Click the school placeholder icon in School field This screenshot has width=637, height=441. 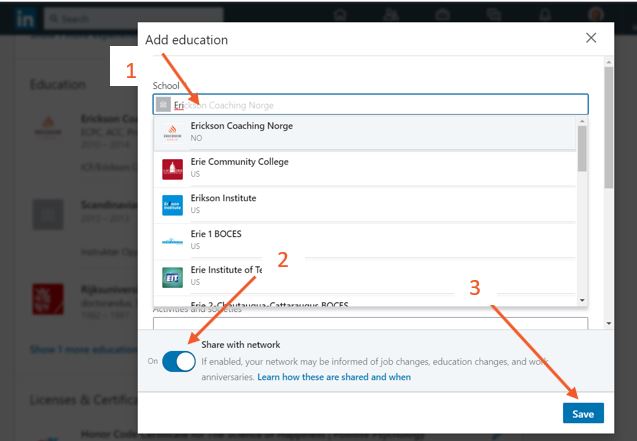point(163,105)
